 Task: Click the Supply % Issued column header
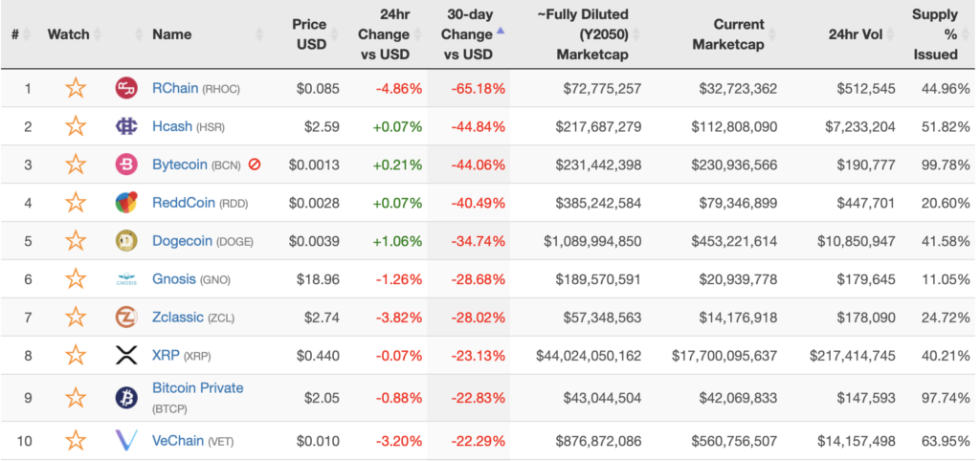pos(934,34)
